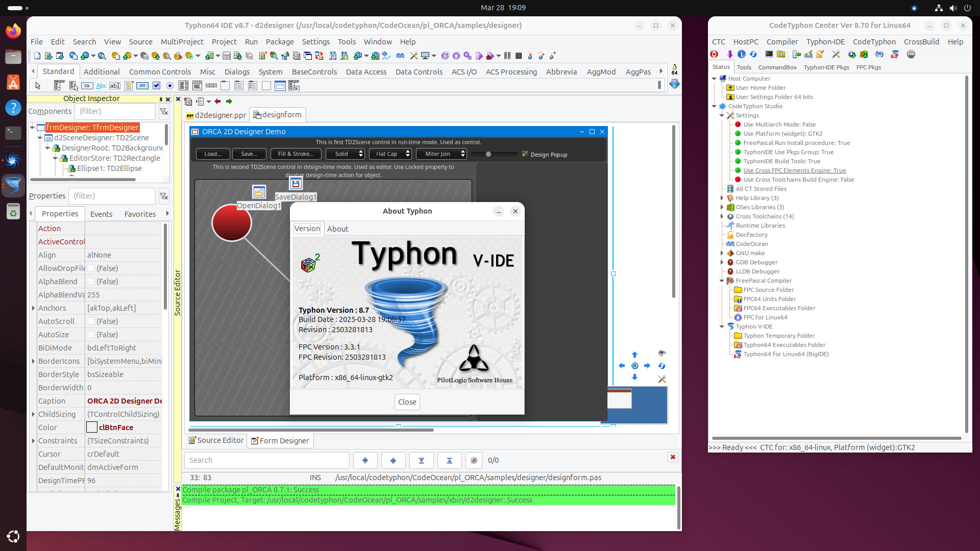
Task: Open the crossed wrench tools icon in Typhon64 IDE toolbar
Action: (x=413, y=56)
